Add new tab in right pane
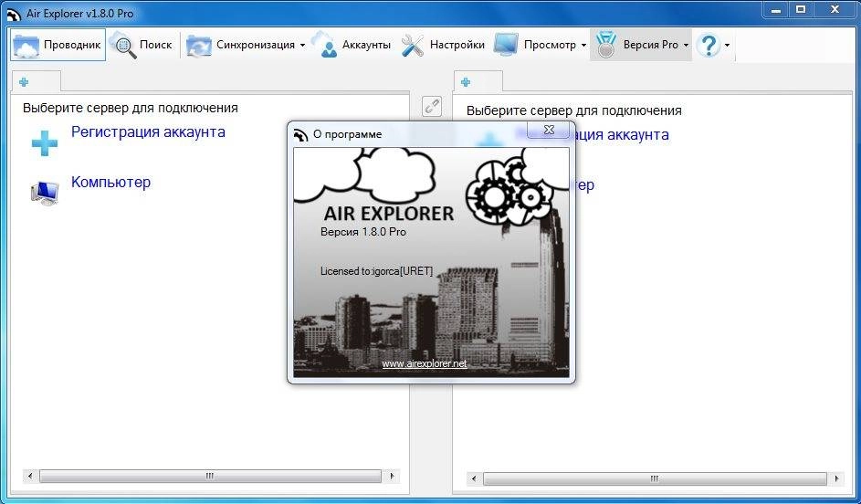The width and height of the screenshot is (861, 504). tap(466, 82)
